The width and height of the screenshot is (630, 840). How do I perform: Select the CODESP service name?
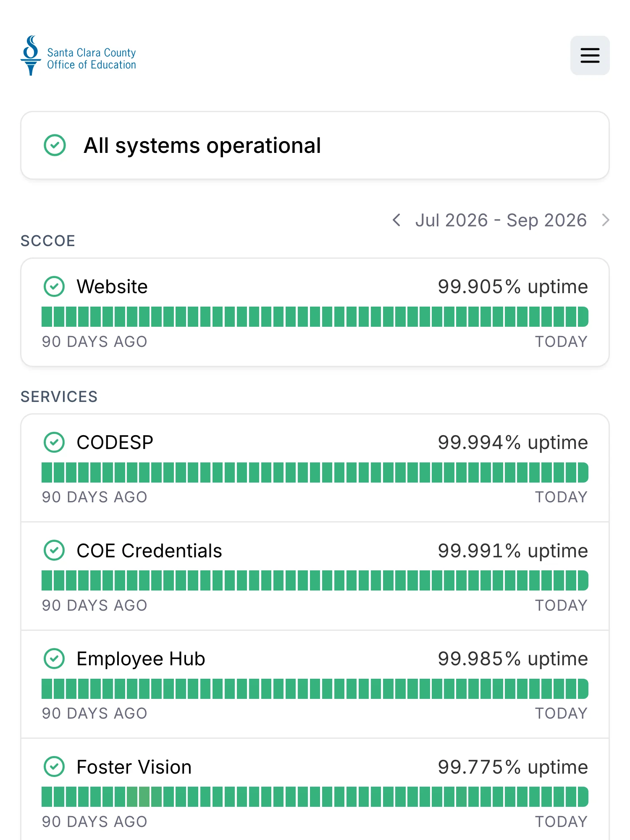(x=115, y=442)
